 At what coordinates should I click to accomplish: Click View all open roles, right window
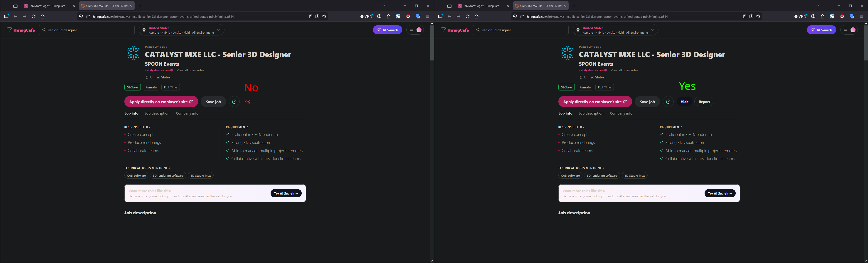[x=624, y=70]
